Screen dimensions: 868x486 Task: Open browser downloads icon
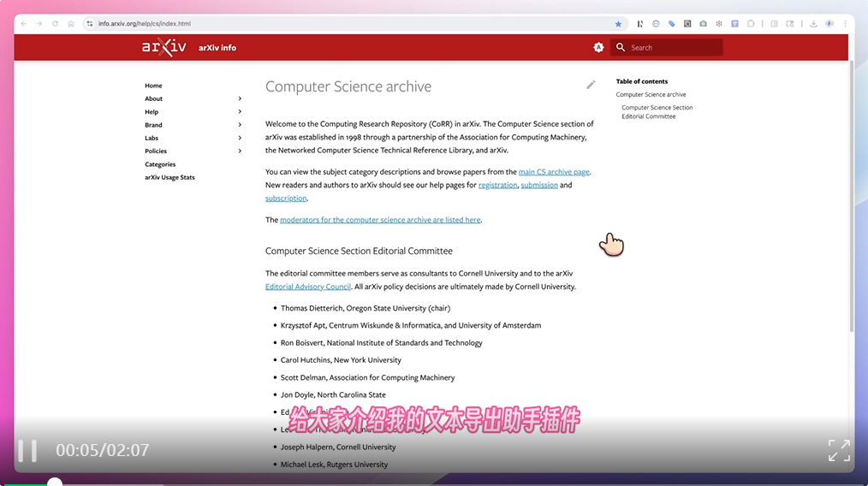813,24
